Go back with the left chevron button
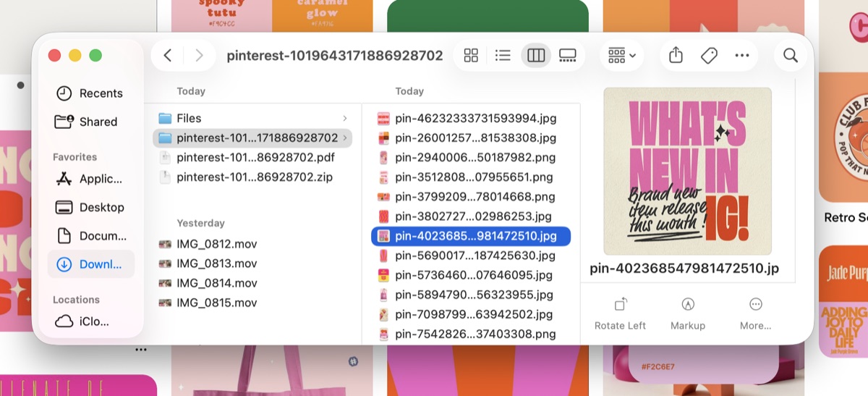Viewport: 868px width, 396px height. point(167,56)
